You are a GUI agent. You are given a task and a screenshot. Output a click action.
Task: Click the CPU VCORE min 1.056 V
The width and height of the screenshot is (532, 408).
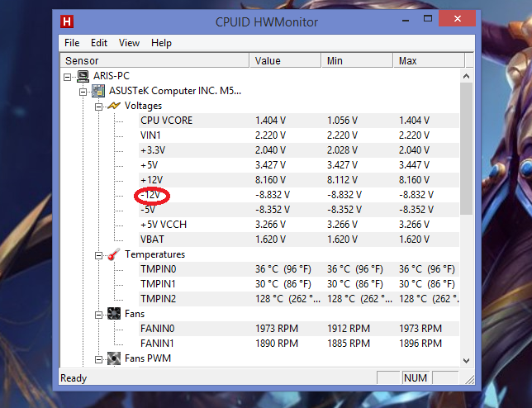tap(342, 121)
